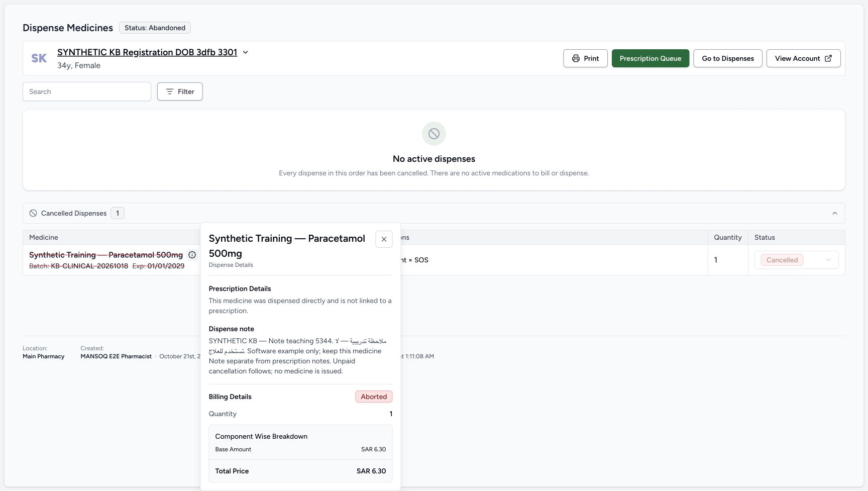868x491 pixels.
Task: Click the Main Pharmacy location text
Action: (x=44, y=356)
